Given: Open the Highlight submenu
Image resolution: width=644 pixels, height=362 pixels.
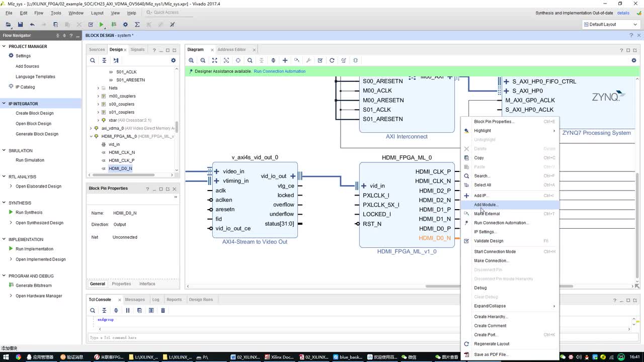Looking at the screenshot, I should pyautogui.click(x=509, y=131).
